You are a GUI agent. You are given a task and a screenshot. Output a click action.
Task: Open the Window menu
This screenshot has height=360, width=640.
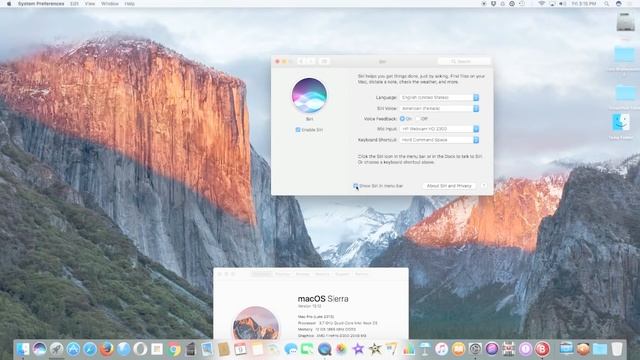click(x=110, y=4)
